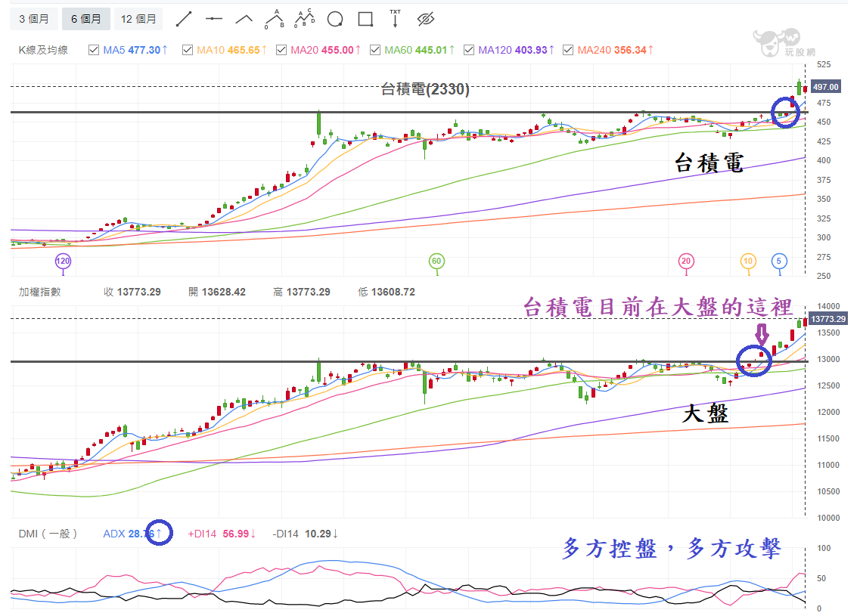Uncheck the MA10 moving average checkbox
Viewport: 860px width, 616px height.
click(x=188, y=50)
